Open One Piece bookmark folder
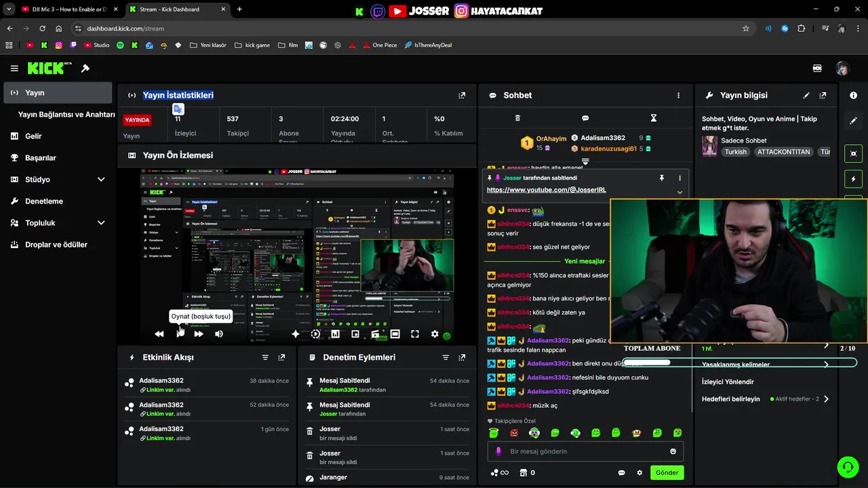 (380, 45)
